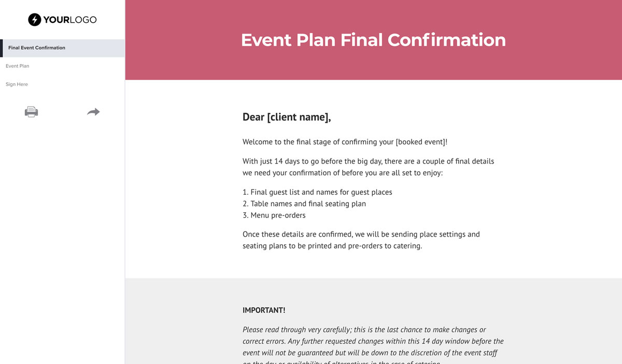Click the print document icon
Screen dimensions: 622x364
pyautogui.click(x=31, y=111)
